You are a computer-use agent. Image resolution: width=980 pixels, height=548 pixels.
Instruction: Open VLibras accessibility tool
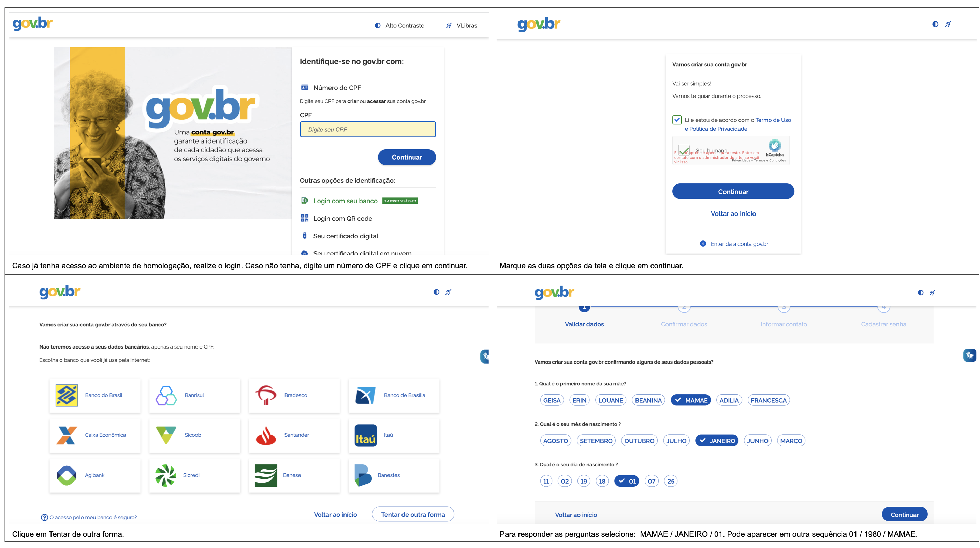pos(451,25)
